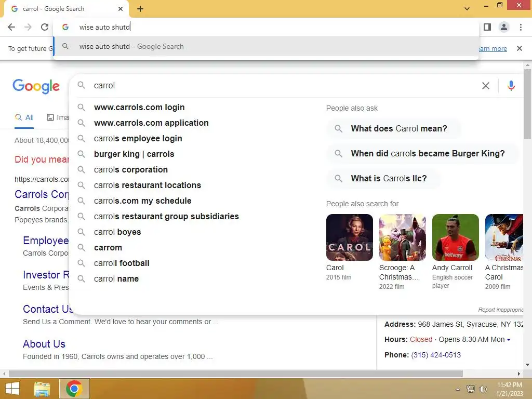Open the Carrols Corporation result title
This screenshot has height=399, width=532.
click(42, 194)
